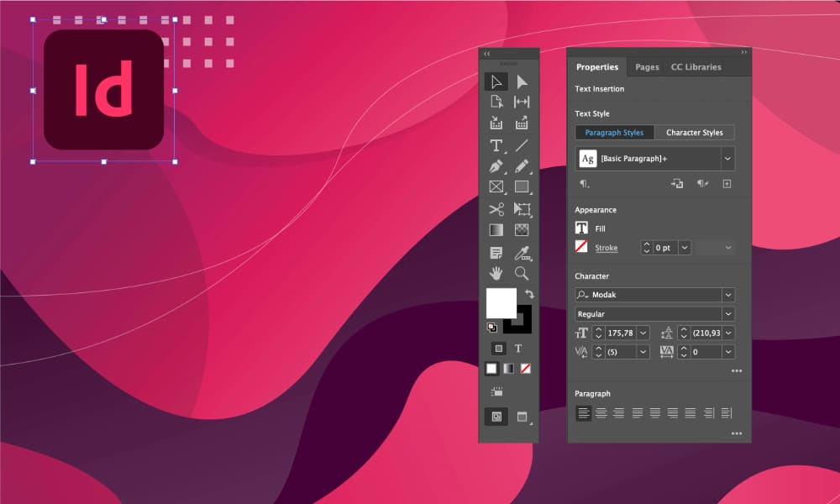Click the font size 175,78 field
The height and width of the screenshot is (504, 840).
pyautogui.click(x=621, y=333)
